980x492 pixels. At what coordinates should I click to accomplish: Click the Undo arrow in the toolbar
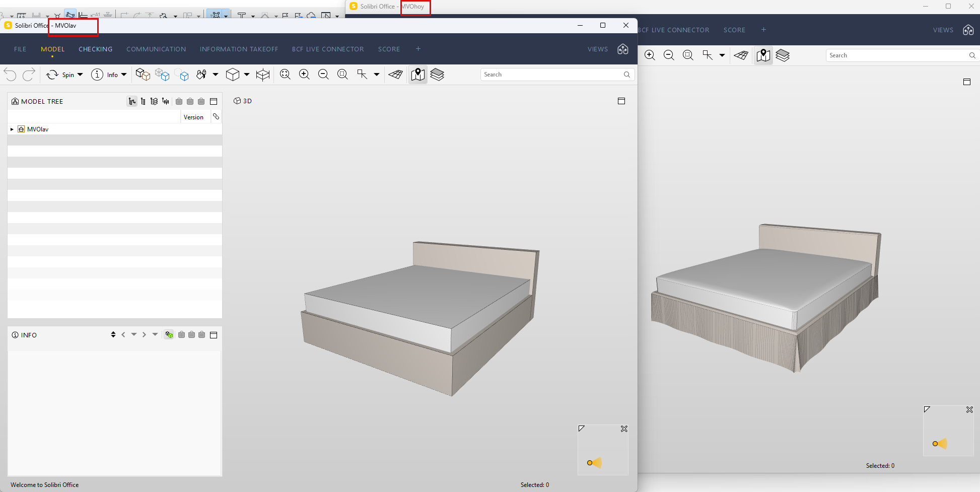pos(10,75)
